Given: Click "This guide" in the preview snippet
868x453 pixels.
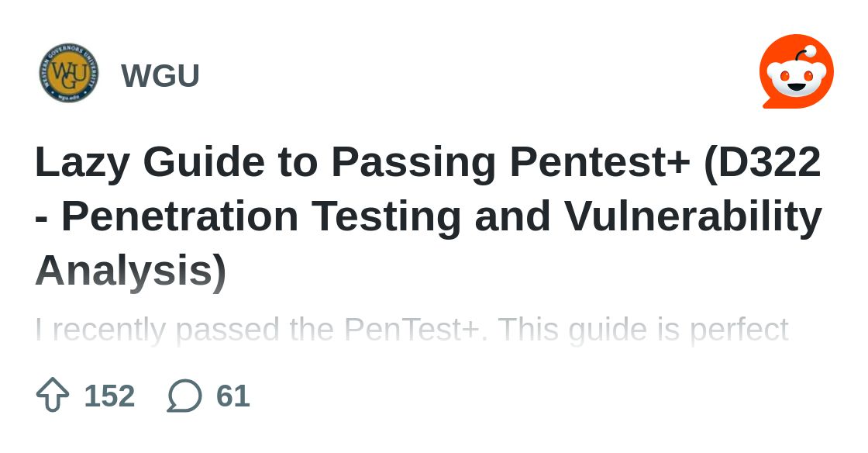Looking at the screenshot, I should [572, 330].
